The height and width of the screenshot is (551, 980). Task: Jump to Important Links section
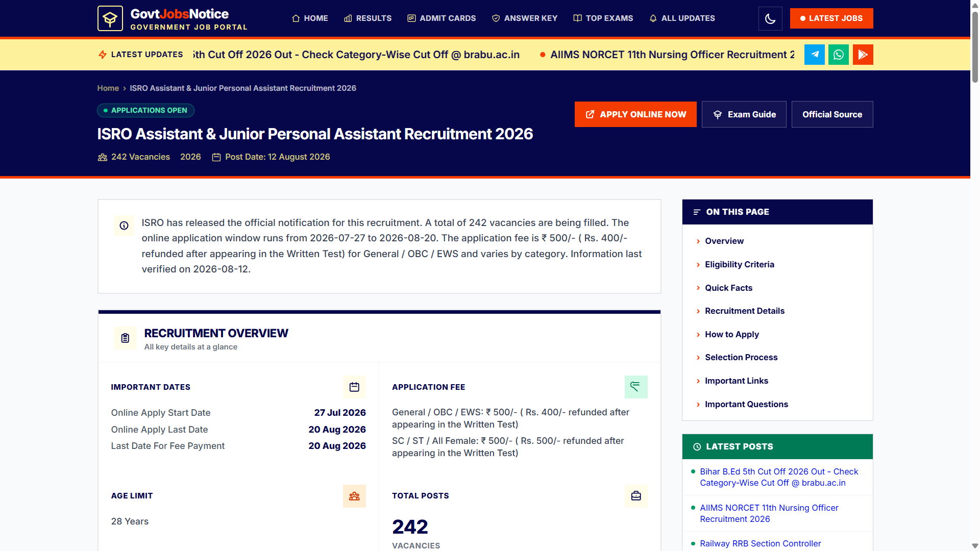point(736,381)
